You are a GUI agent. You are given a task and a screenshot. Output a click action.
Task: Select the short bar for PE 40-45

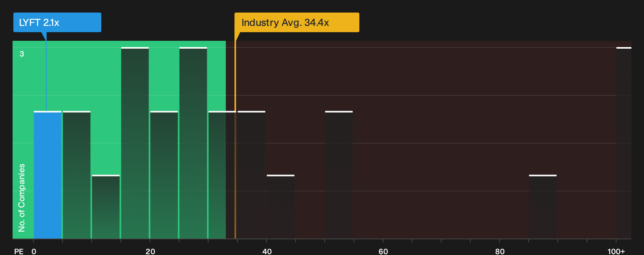point(281,207)
